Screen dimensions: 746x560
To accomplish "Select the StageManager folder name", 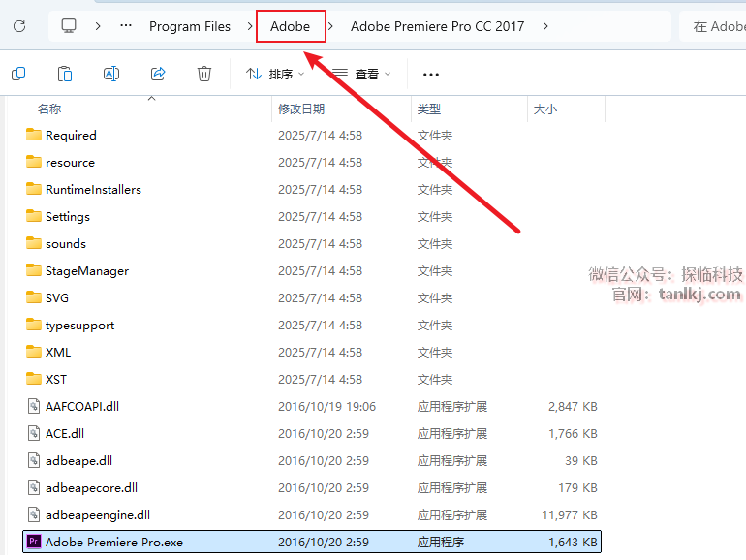I will click(x=87, y=271).
